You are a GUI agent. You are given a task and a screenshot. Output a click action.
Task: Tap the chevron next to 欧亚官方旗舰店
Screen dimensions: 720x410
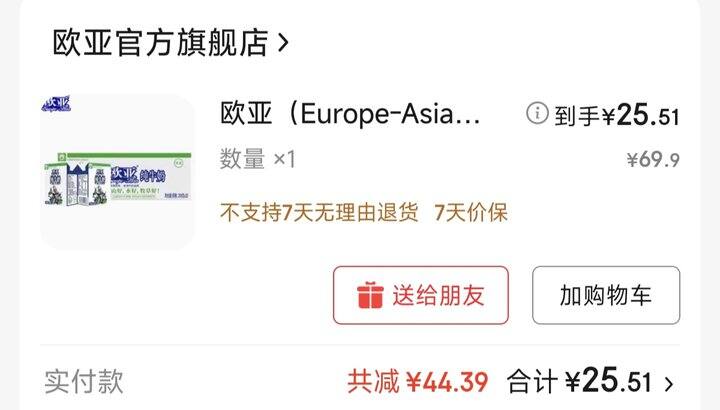[283, 43]
